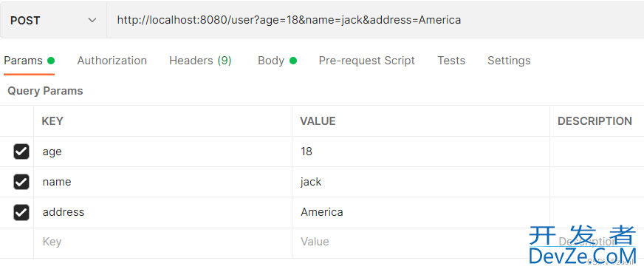Image resolution: width=644 pixels, height=272 pixels.
Task: Switch to the Authorization tab
Action: click(112, 61)
